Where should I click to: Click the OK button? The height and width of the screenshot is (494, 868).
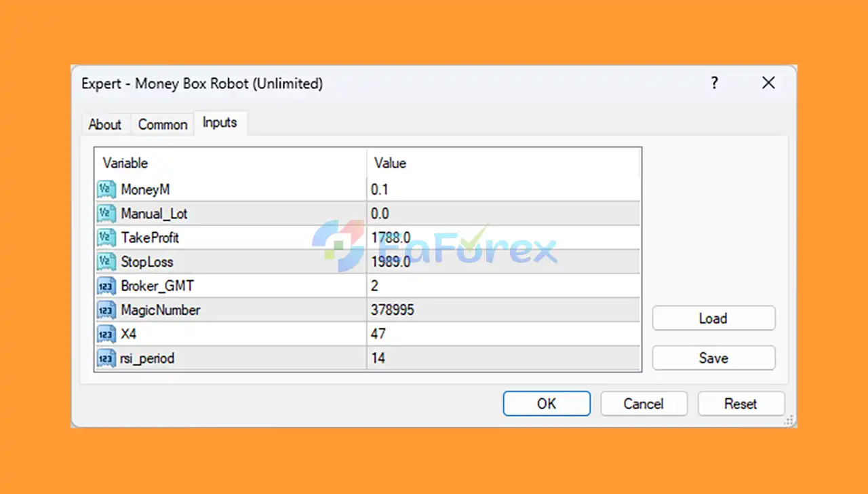pos(547,404)
